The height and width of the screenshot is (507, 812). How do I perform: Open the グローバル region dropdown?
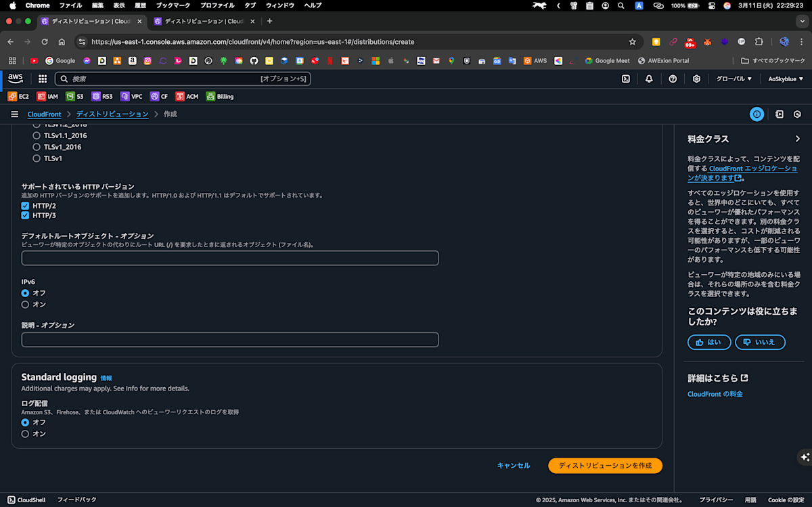[734, 79]
